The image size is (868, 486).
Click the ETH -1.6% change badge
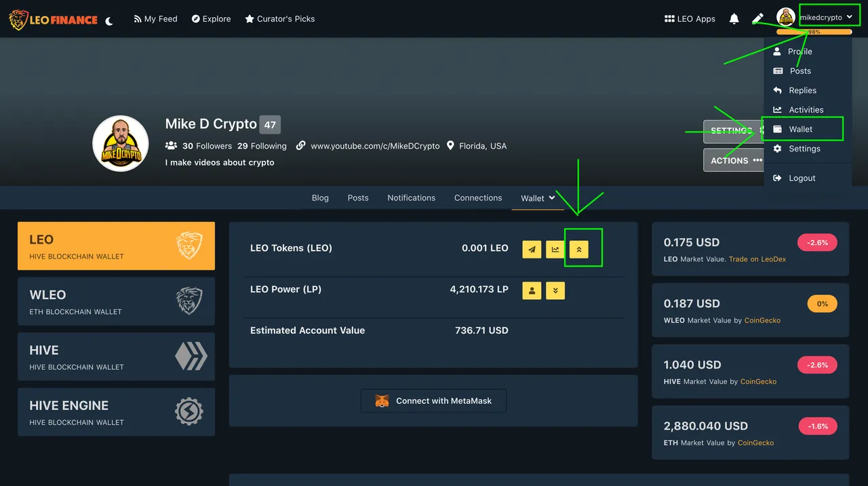[818, 426]
